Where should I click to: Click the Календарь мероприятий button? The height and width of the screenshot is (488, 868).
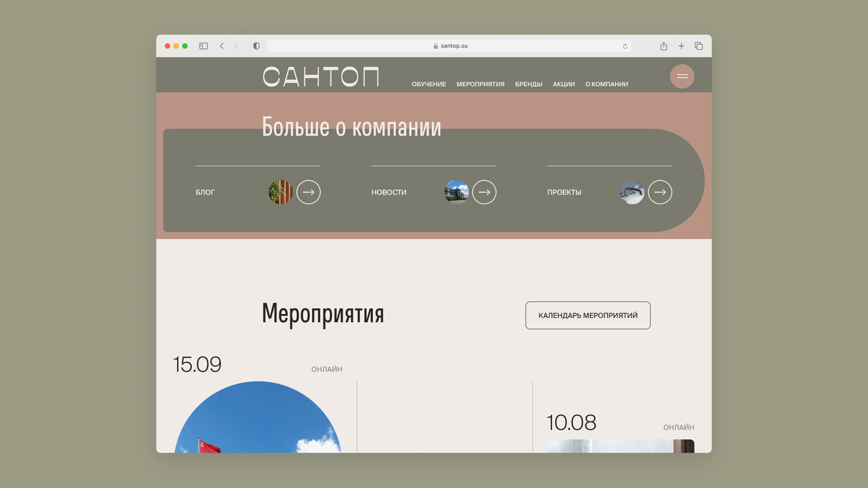[588, 315]
